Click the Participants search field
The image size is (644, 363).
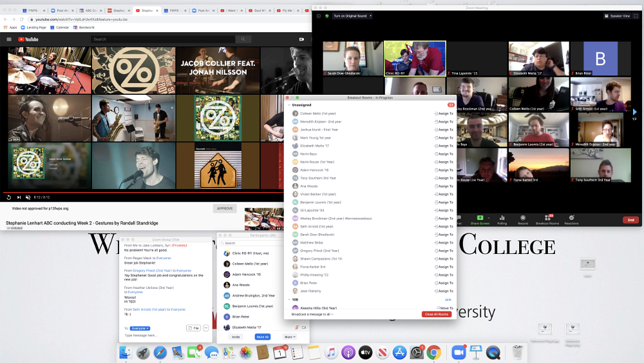(x=251, y=243)
